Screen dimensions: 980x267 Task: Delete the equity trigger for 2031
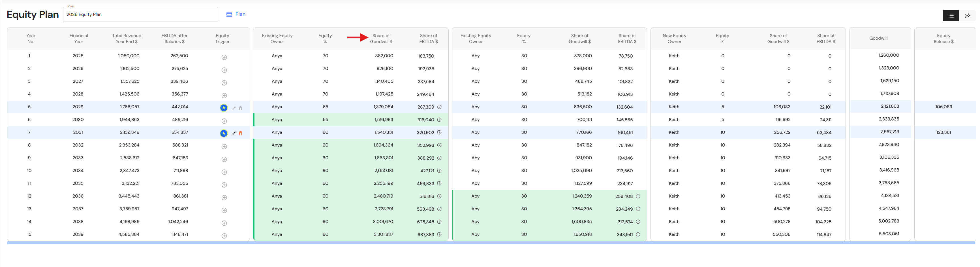click(x=240, y=133)
